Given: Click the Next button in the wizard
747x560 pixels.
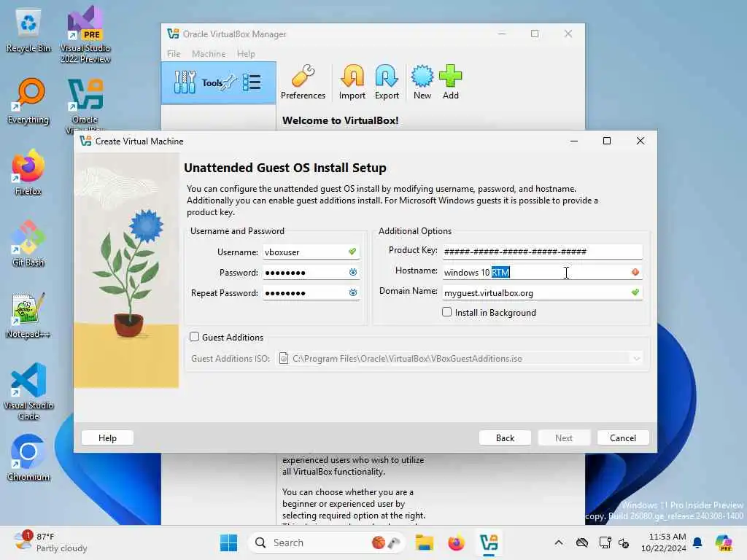Looking at the screenshot, I should pos(564,437).
